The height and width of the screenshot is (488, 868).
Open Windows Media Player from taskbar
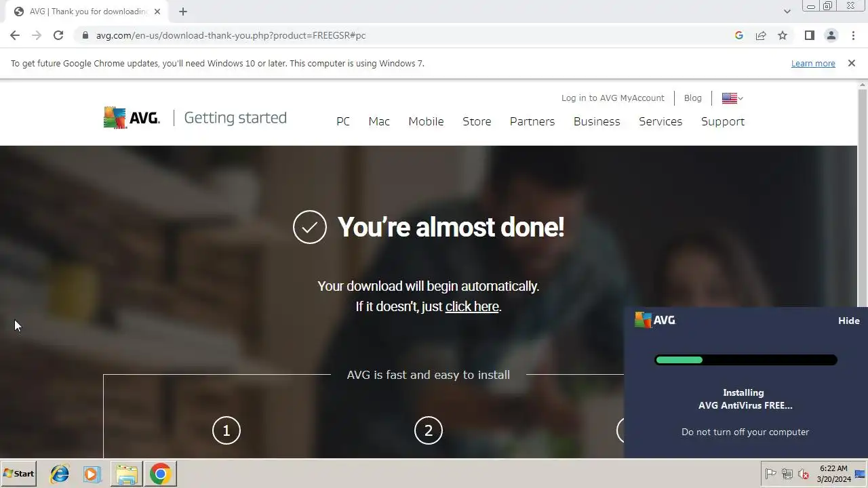pyautogui.click(x=92, y=474)
